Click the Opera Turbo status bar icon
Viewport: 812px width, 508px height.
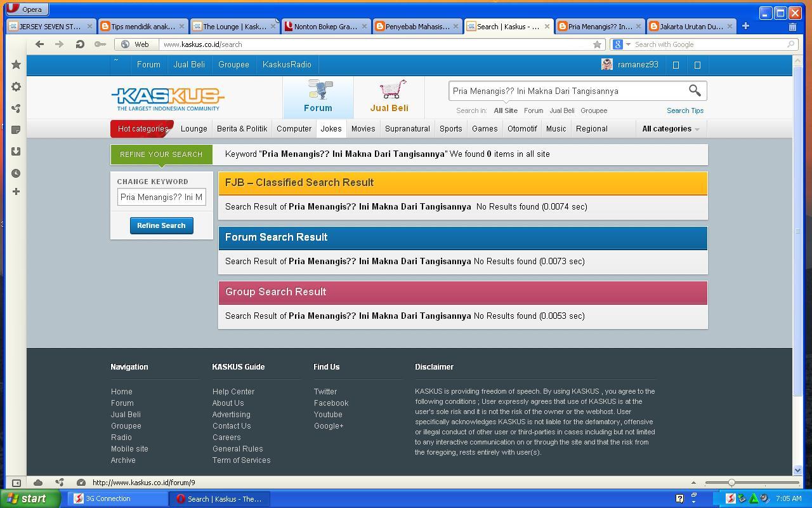81,483
